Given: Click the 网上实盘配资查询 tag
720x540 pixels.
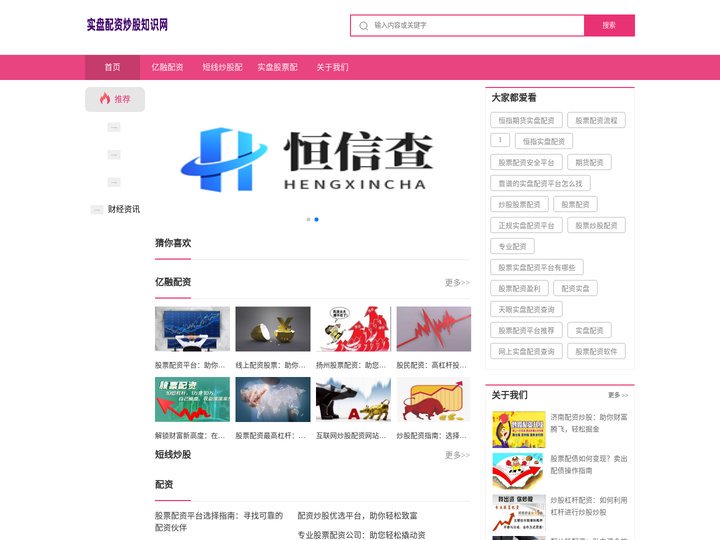Looking at the screenshot, I should [526, 352].
